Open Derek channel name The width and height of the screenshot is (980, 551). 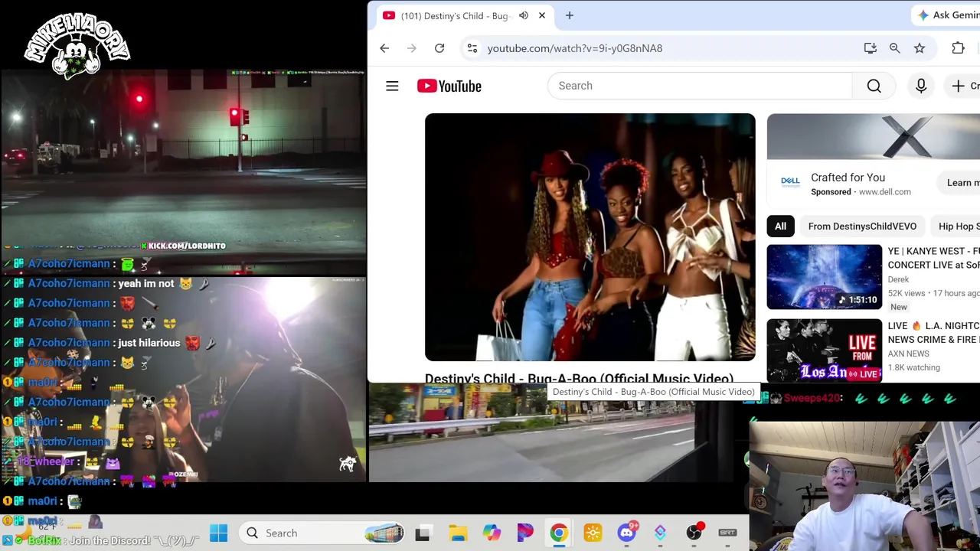[x=898, y=279]
